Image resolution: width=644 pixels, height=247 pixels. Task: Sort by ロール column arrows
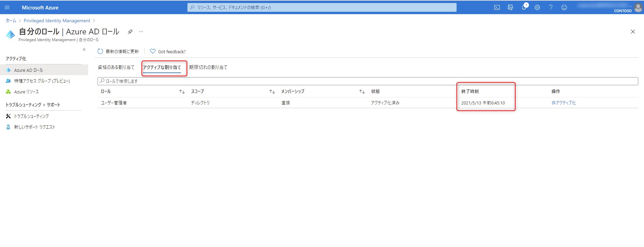click(x=182, y=92)
